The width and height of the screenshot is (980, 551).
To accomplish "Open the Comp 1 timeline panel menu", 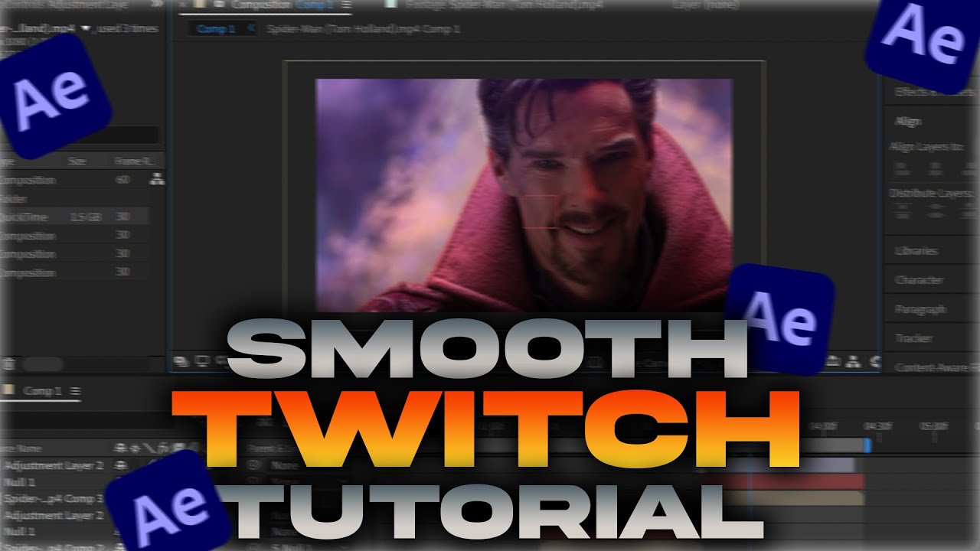I will point(75,391).
